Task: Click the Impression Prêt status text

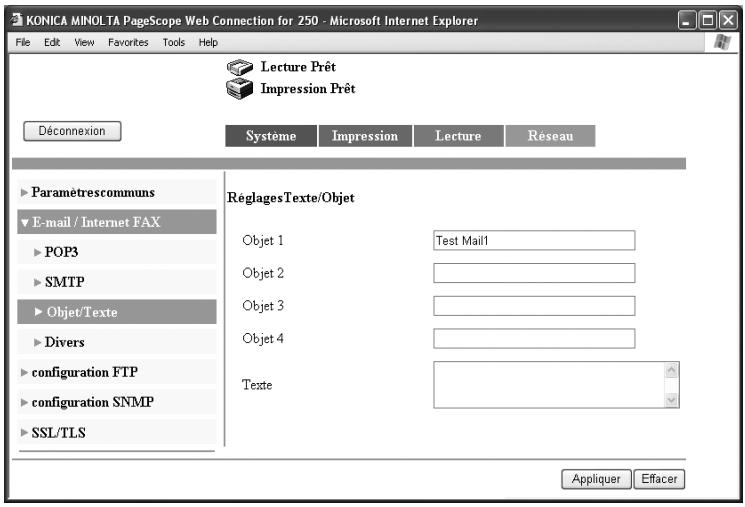Action: [308, 88]
